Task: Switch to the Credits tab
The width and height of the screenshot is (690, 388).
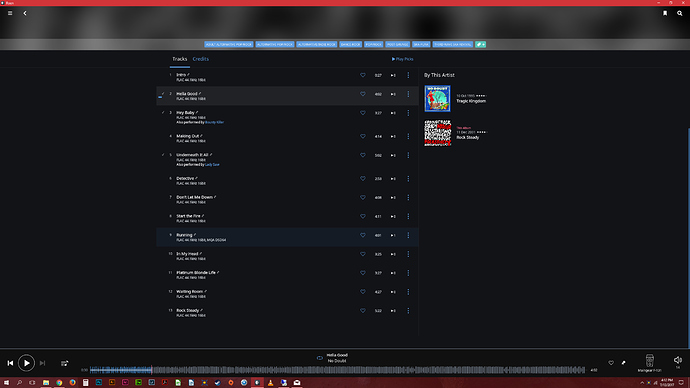Action: [201, 59]
